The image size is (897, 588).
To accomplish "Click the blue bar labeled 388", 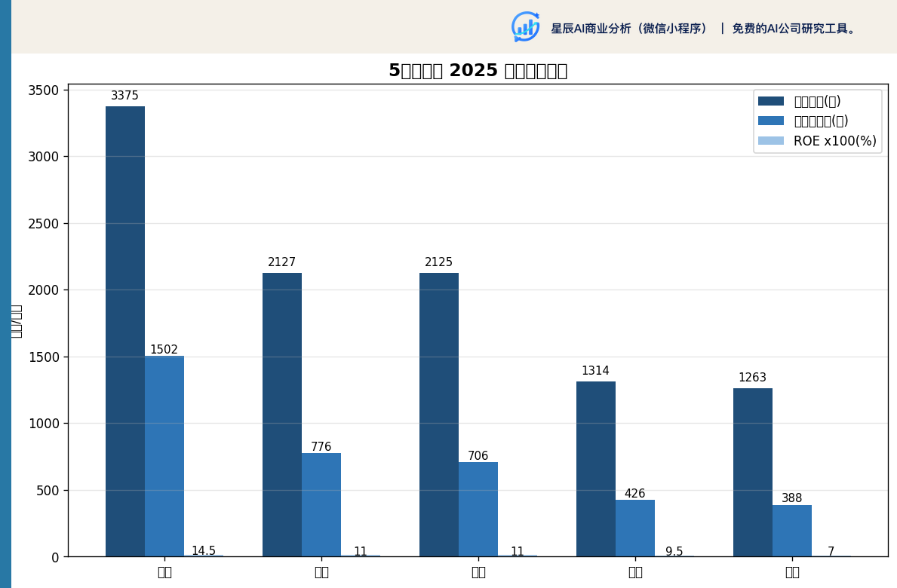I will pyautogui.click(x=791, y=531).
